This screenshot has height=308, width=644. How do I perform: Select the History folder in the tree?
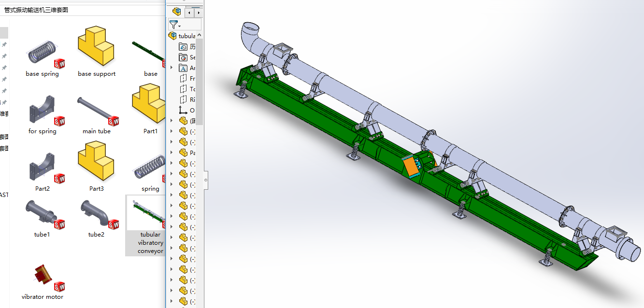(187, 47)
